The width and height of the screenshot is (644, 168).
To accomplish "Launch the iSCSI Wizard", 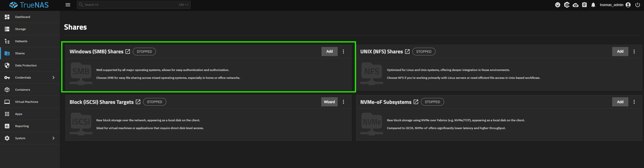I will pos(329,102).
